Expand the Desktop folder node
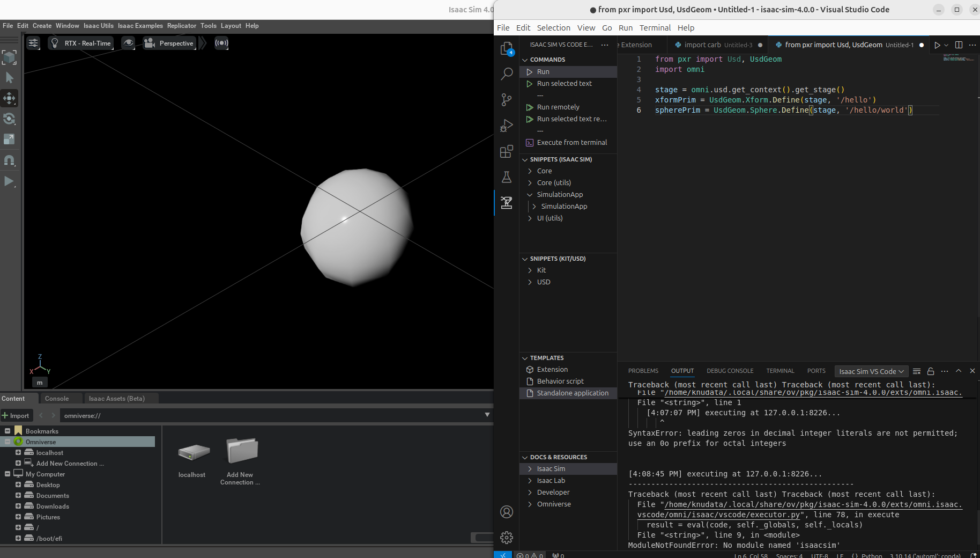This screenshot has width=980, height=558. pyautogui.click(x=18, y=484)
